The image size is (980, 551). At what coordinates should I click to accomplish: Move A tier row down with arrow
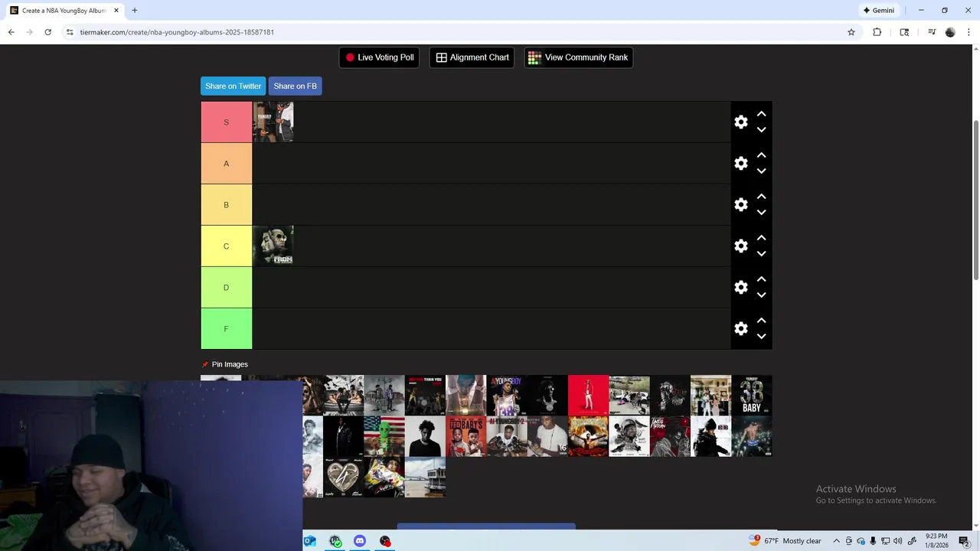(761, 171)
